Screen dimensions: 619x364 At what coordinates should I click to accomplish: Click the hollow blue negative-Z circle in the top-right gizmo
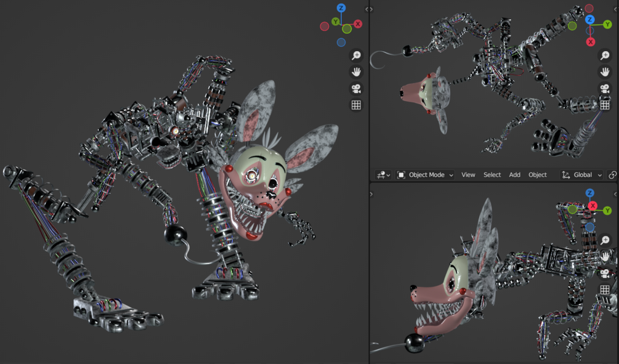pos(590,31)
